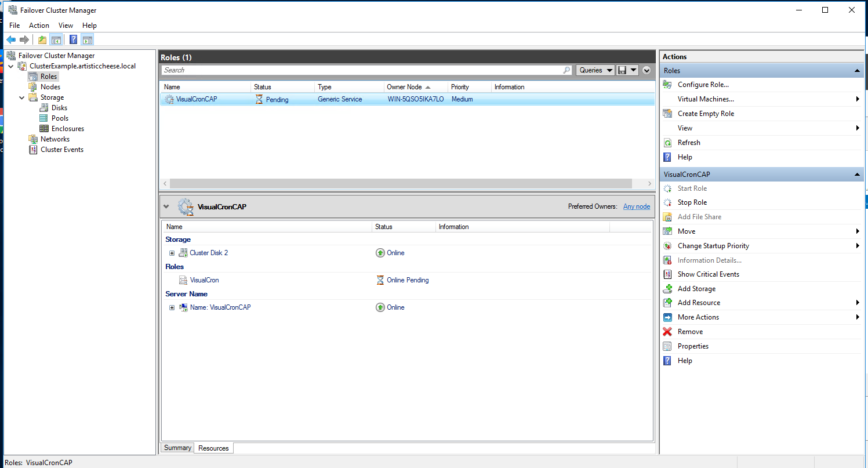Click the Nodes tree icon

(34, 87)
